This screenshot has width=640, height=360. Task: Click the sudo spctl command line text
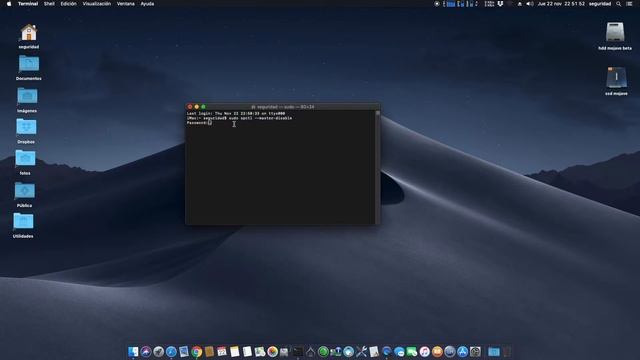click(x=260, y=118)
